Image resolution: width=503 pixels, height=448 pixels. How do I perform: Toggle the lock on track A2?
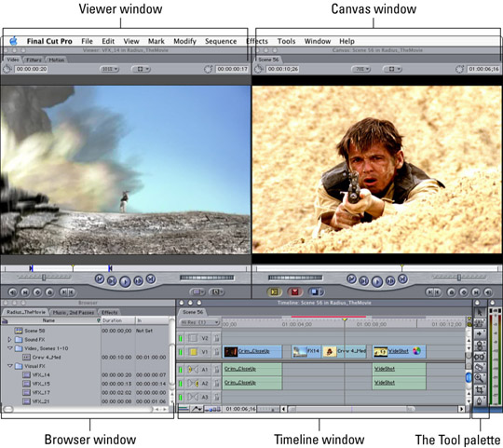(x=216, y=383)
